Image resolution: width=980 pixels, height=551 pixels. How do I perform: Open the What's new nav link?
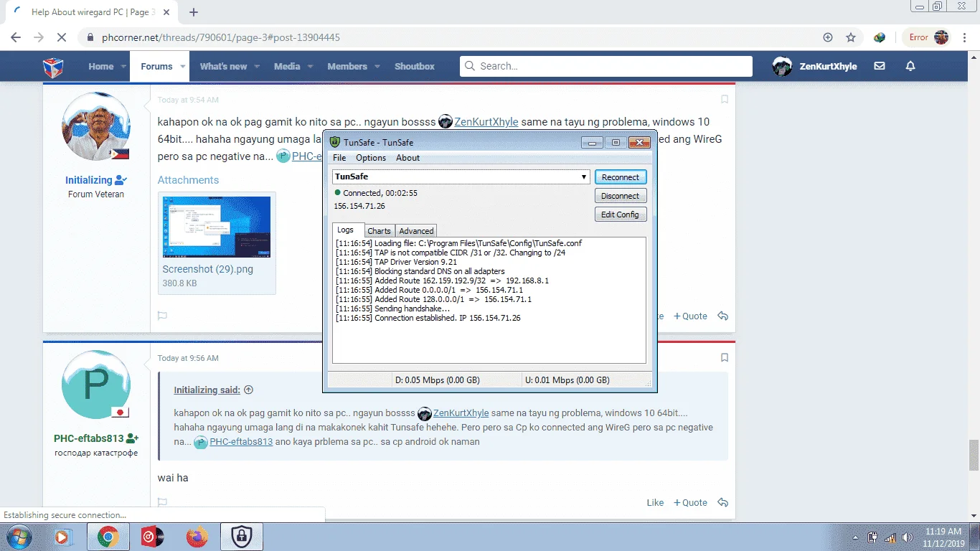223,66
